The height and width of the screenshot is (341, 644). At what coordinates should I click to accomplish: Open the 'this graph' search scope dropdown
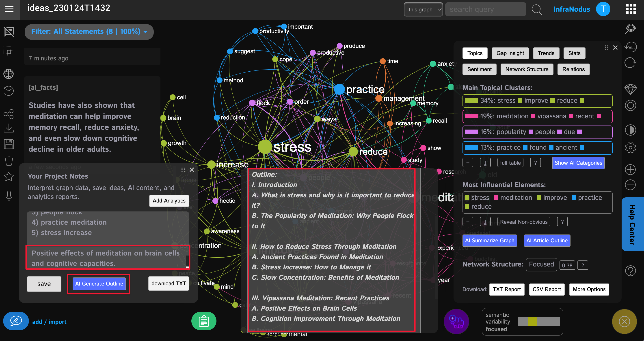point(423,9)
